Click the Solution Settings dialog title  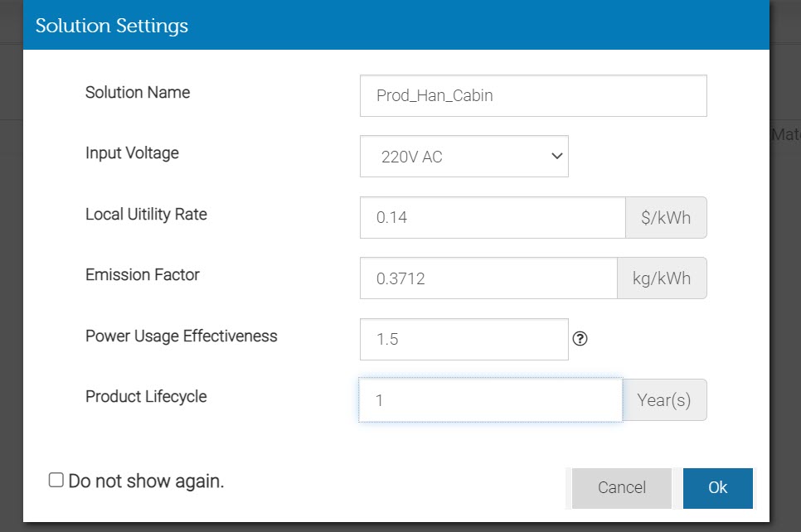(x=112, y=26)
